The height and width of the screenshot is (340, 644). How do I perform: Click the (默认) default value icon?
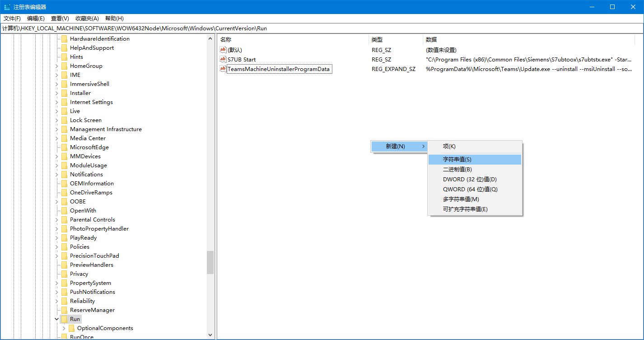(223, 50)
